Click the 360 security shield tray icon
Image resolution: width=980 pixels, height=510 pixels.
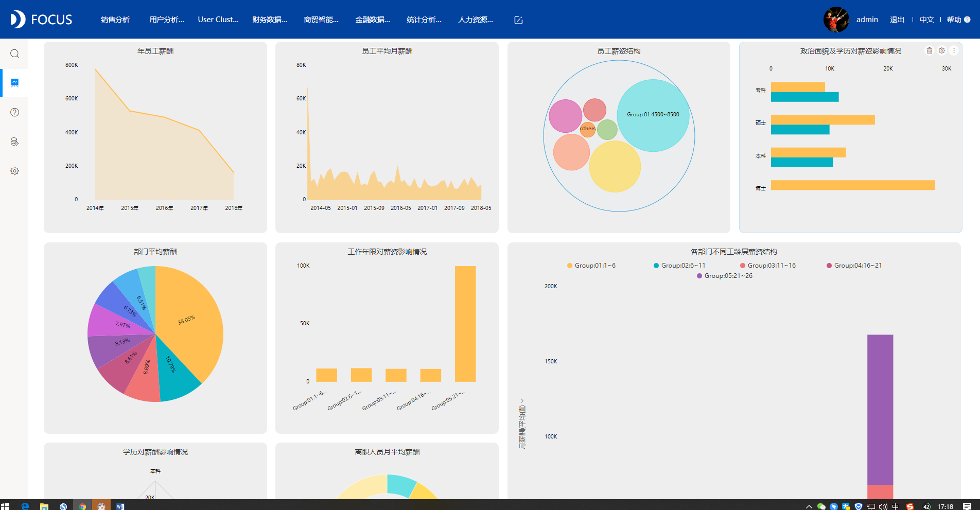coord(859,506)
